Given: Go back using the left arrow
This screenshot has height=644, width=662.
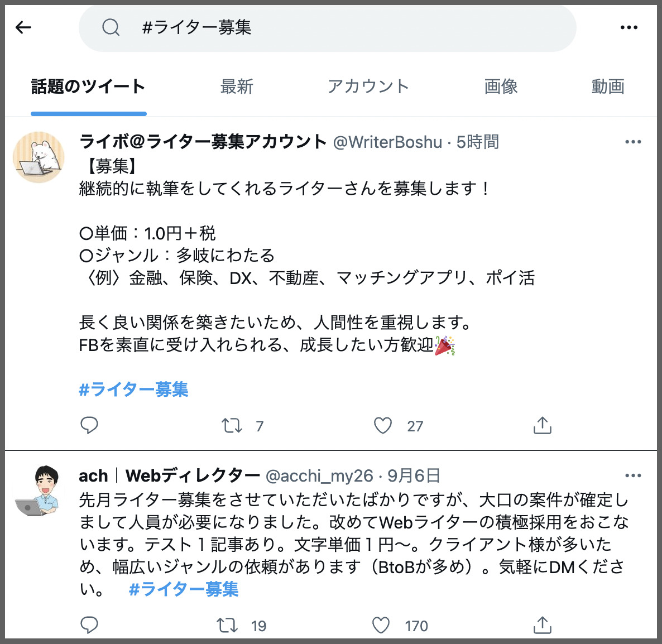Looking at the screenshot, I should point(23,28).
